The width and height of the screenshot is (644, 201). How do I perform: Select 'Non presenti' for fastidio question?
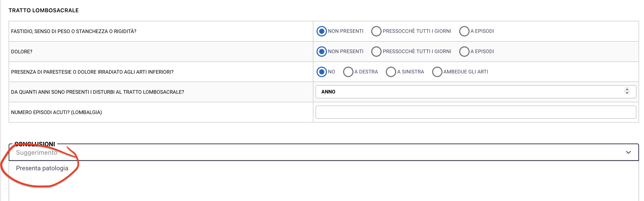coord(321,31)
